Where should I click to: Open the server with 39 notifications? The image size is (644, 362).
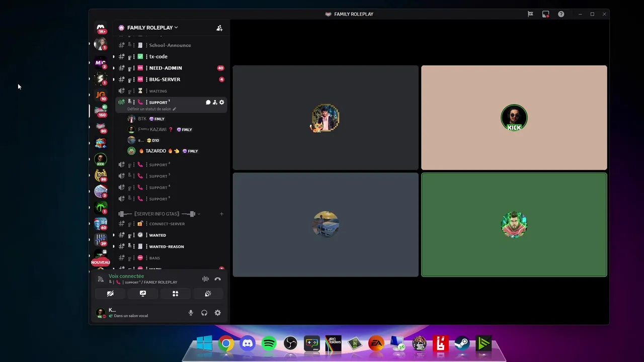click(101, 240)
